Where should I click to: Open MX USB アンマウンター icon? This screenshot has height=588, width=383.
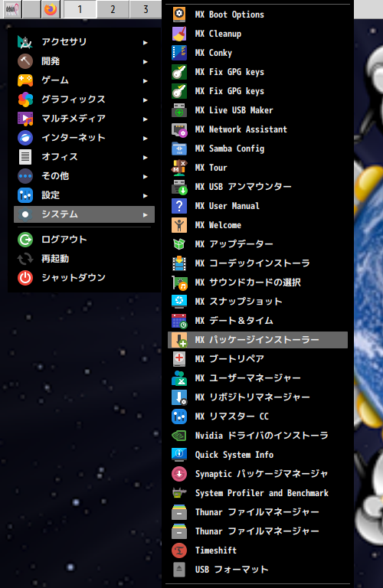click(179, 186)
